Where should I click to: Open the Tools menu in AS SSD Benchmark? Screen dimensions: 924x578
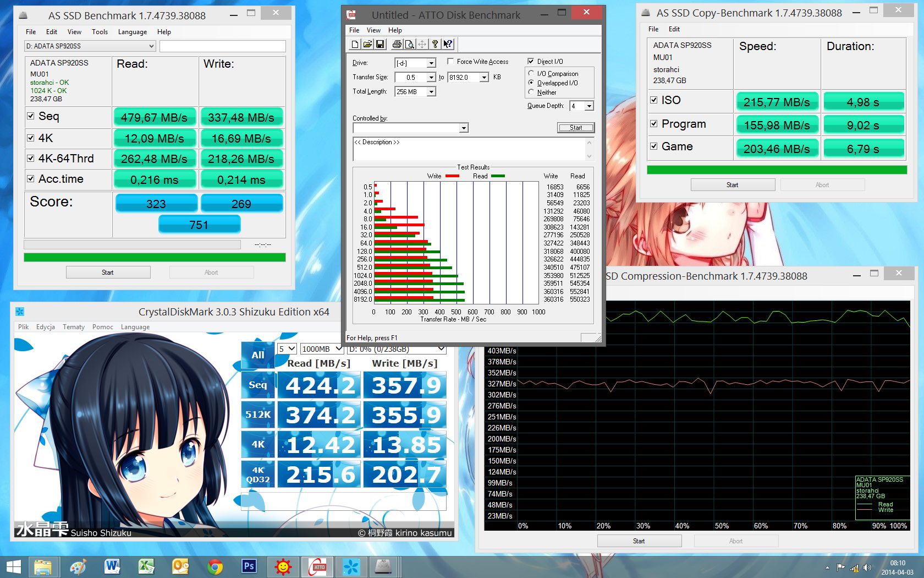(100, 32)
